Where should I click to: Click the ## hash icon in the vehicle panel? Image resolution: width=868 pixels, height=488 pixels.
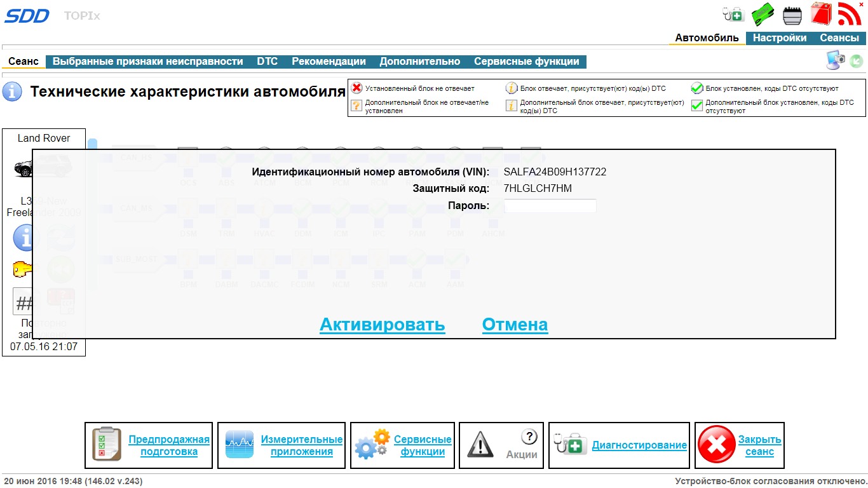coord(24,302)
